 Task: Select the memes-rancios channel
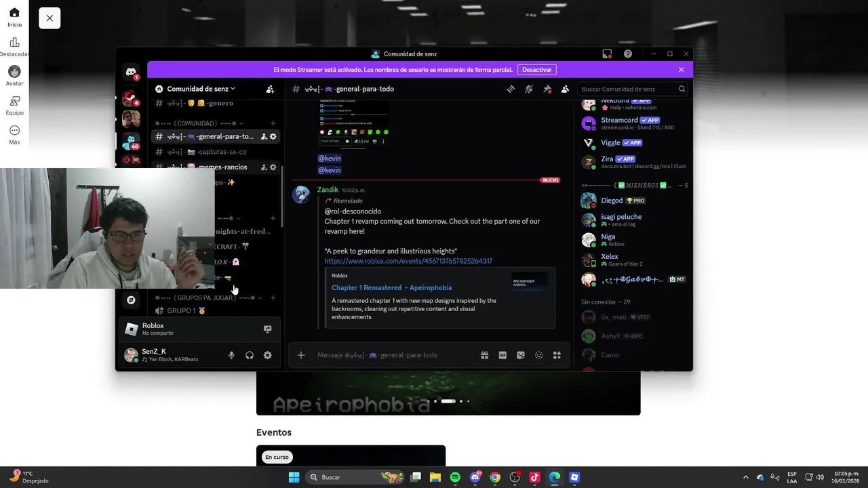click(x=214, y=167)
